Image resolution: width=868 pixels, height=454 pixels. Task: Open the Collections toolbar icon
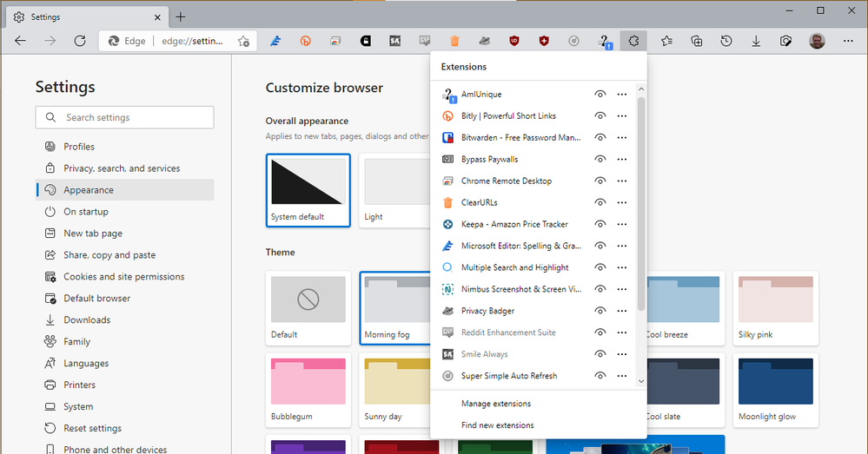pos(696,41)
